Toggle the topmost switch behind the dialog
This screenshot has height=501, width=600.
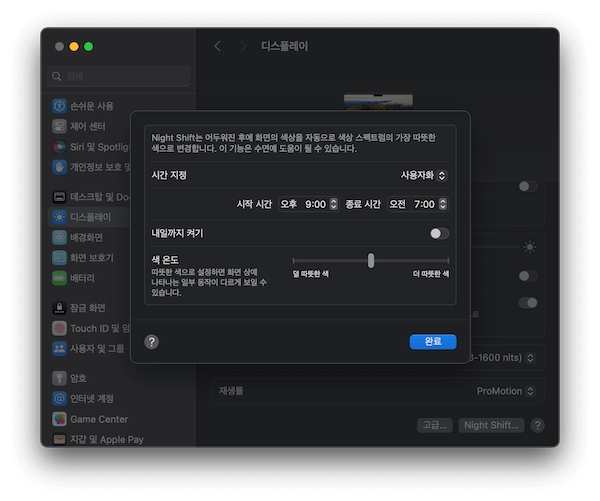coord(528,186)
